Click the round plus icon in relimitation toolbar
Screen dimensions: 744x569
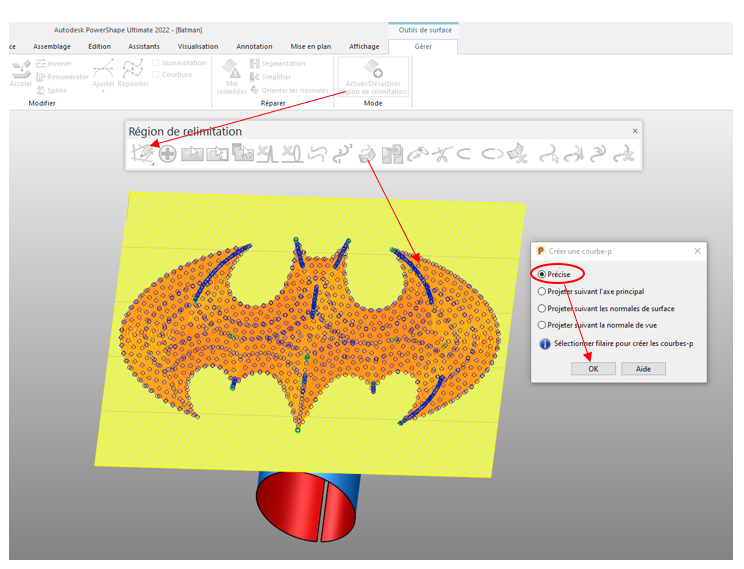tap(167, 153)
